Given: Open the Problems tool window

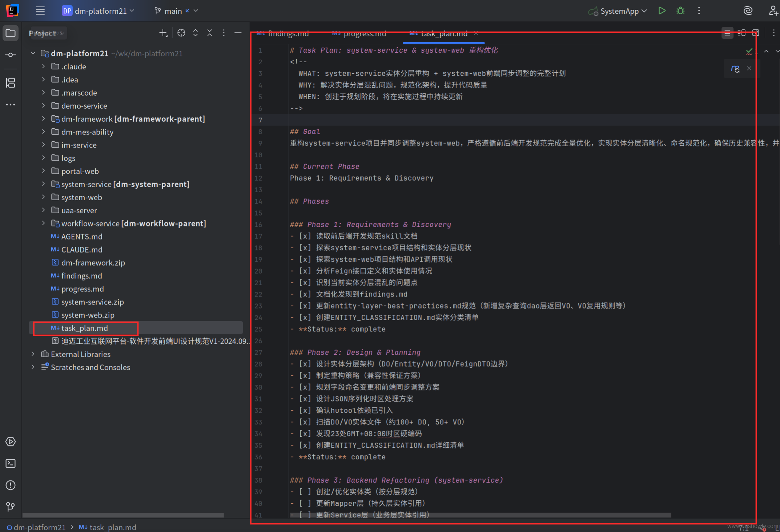Looking at the screenshot, I should 11,485.
